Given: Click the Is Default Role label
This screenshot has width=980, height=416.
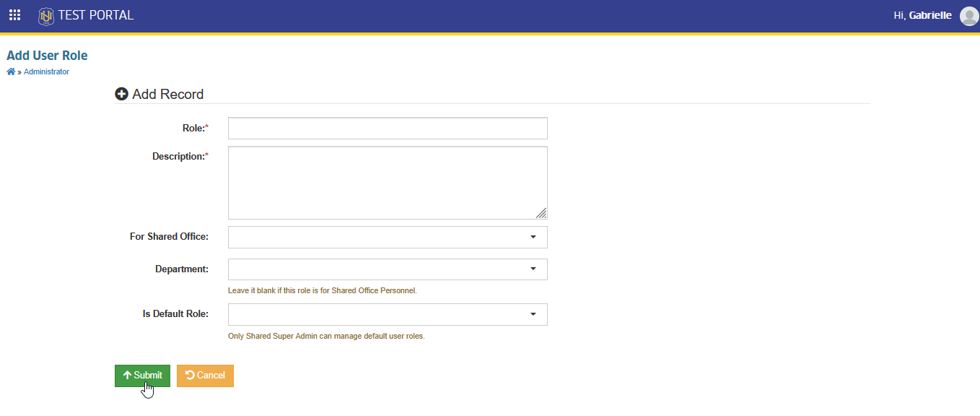Looking at the screenshot, I should click(x=175, y=314).
